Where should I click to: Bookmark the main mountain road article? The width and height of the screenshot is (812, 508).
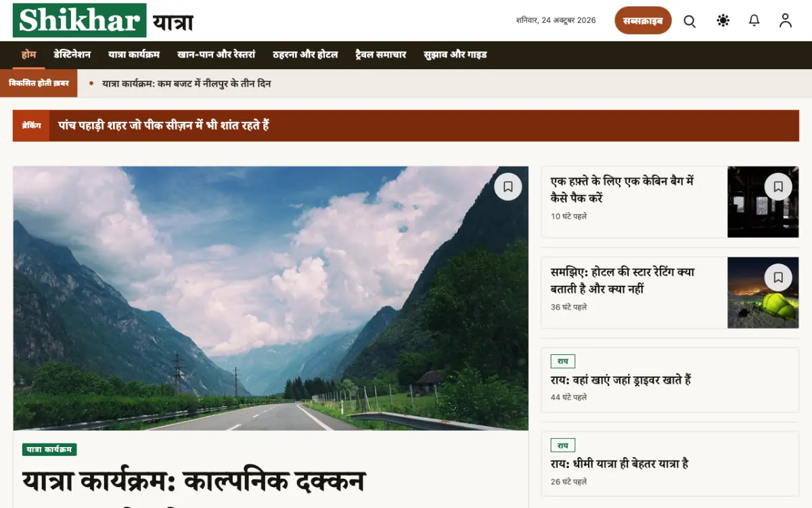point(508,186)
